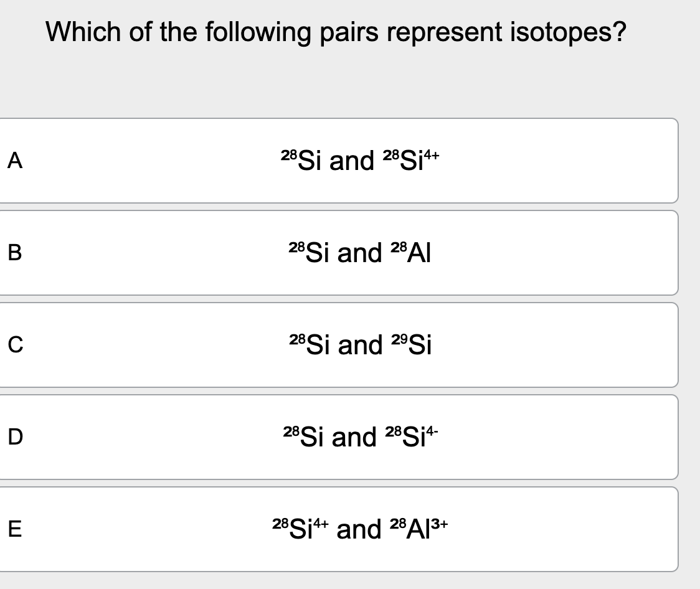Click the card containing option A
This screenshot has width=700, height=589.
tap(339, 161)
